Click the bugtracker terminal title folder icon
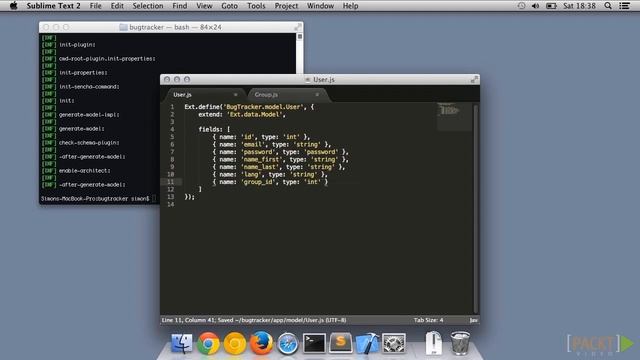This screenshot has height=360, width=640. (123, 27)
